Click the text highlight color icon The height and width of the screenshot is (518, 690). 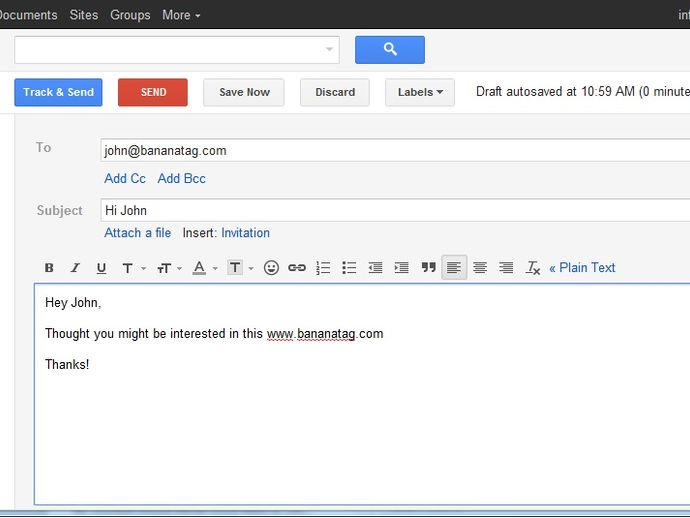coord(235,267)
